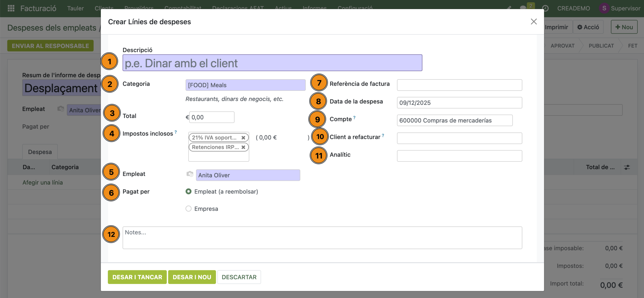Remove the Retenciones IRP tax tag

(243, 147)
